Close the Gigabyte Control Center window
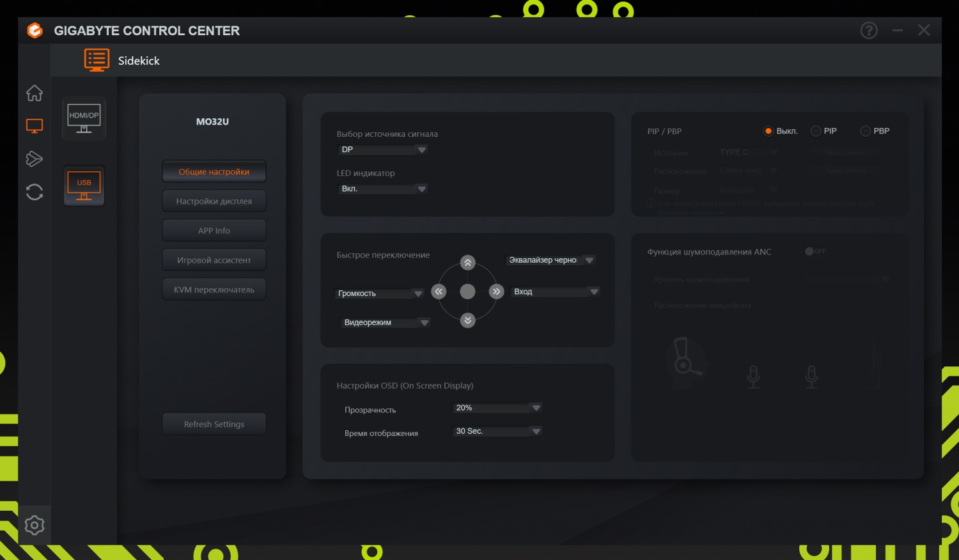 click(924, 30)
